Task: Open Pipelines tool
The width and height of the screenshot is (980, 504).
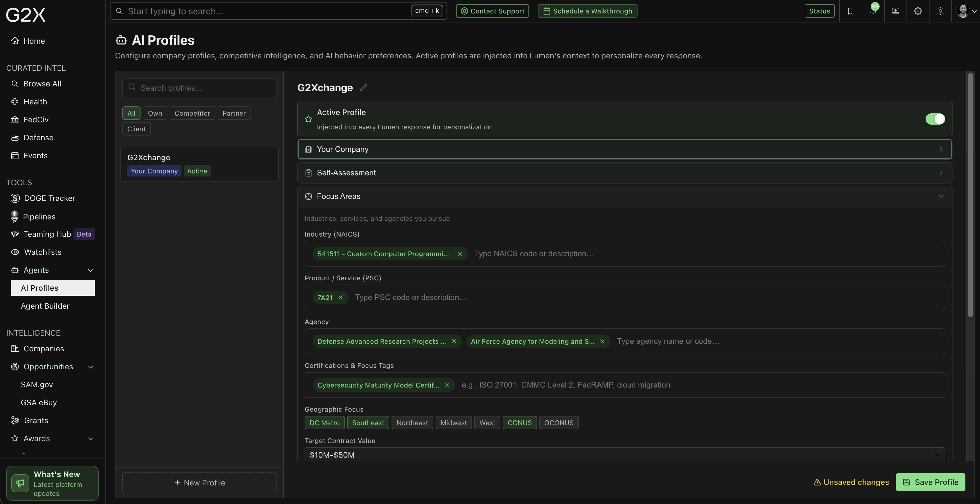Action: point(39,217)
